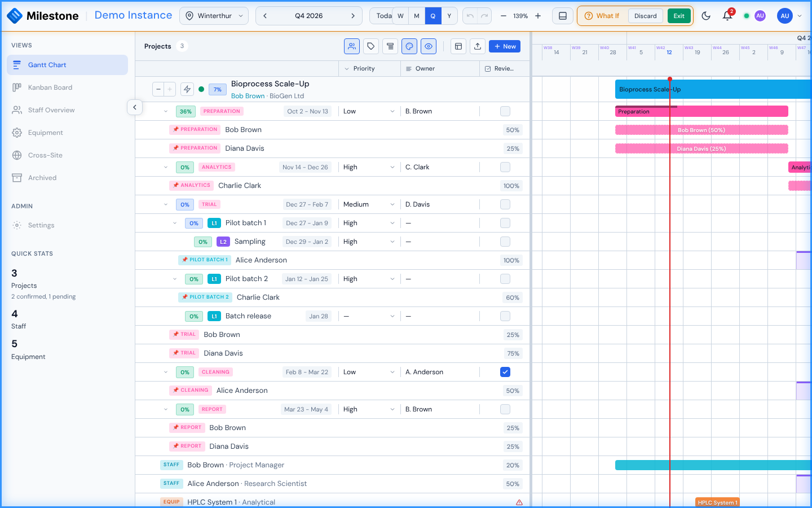Zoom in with the plus icon
The width and height of the screenshot is (812, 508).
pos(538,16)
